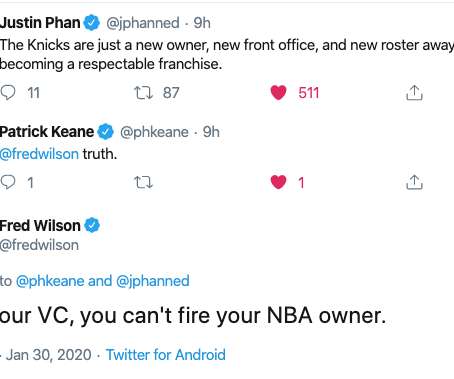Open the Twitter for Android source link
This screenshot has width=454, height=379.
(x=166, y=355)
